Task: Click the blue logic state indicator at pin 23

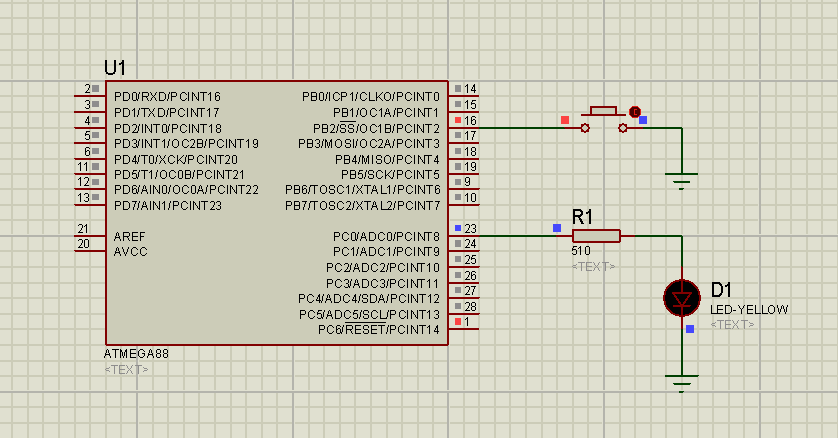Action: [x=458, y=228]
